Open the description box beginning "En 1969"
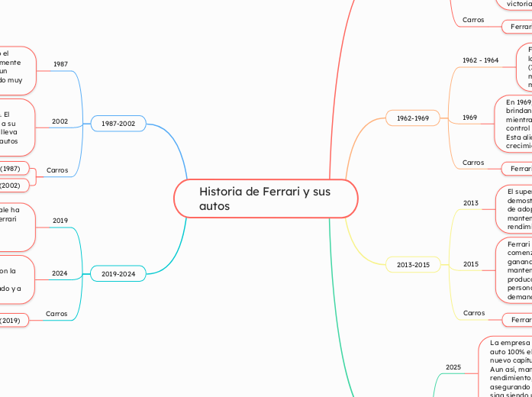This screenshot has width=532, height=397. click(514, 124)
